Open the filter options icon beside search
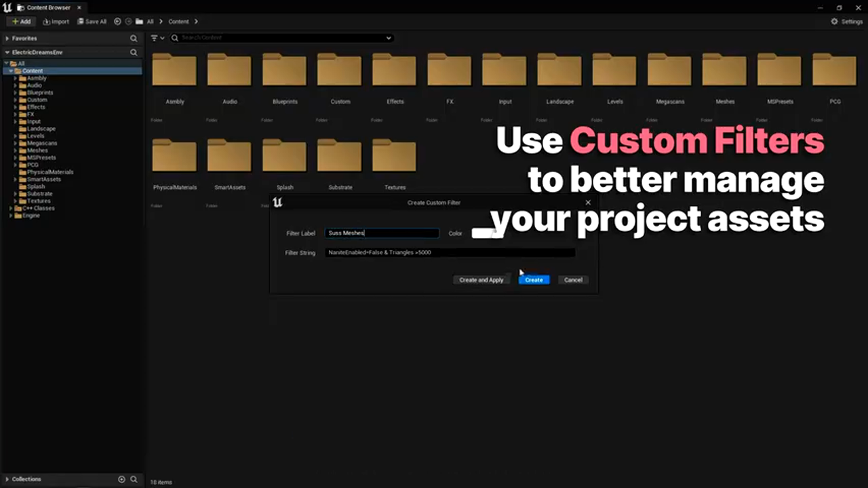The width and height of the screenshot is (868, 488). pyautogui.click(x=157, y=38)
